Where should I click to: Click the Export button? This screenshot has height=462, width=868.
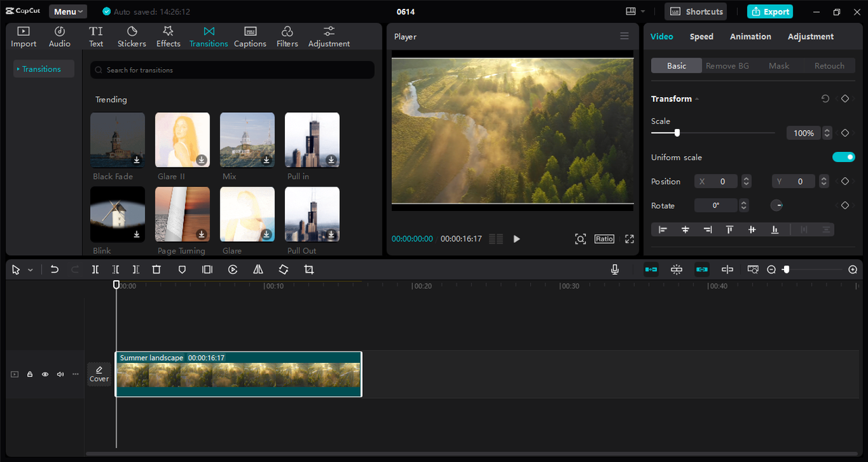point(770,12)
